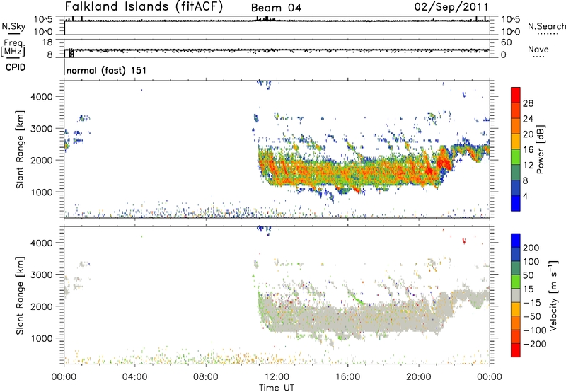Click the red top of the power colorbar

[x=516, y=95]
